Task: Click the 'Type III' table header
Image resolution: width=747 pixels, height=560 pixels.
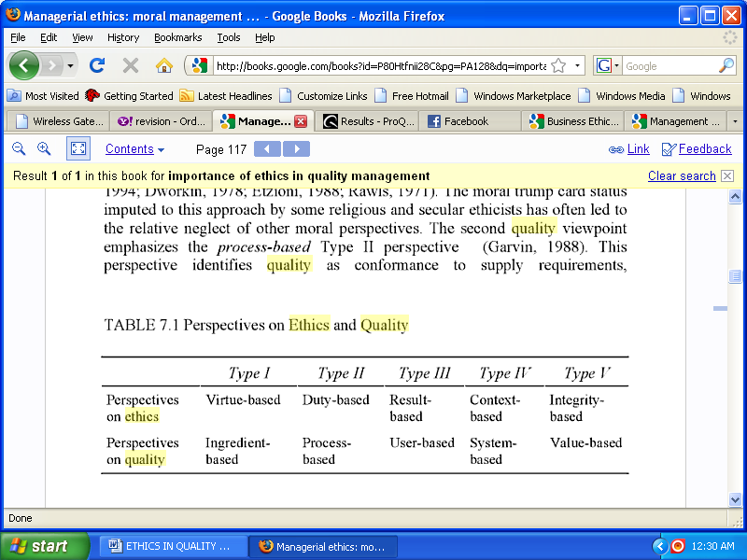Action: coord(424,372)
